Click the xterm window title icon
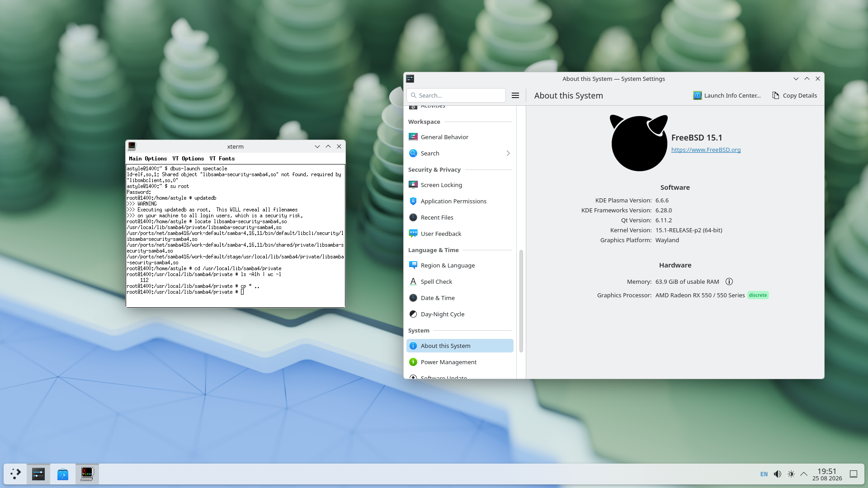 tap(132, 146)
